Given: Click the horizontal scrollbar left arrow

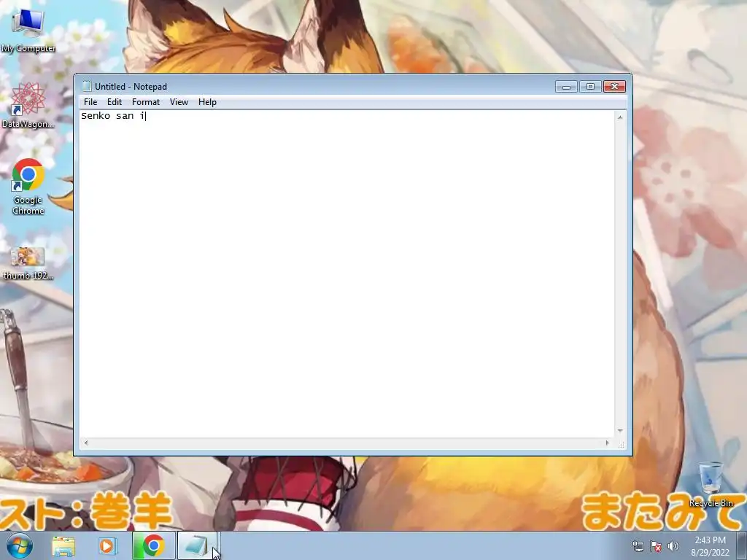Looking at the screenshot, I should pyautogui.click(x=86, y=443).
